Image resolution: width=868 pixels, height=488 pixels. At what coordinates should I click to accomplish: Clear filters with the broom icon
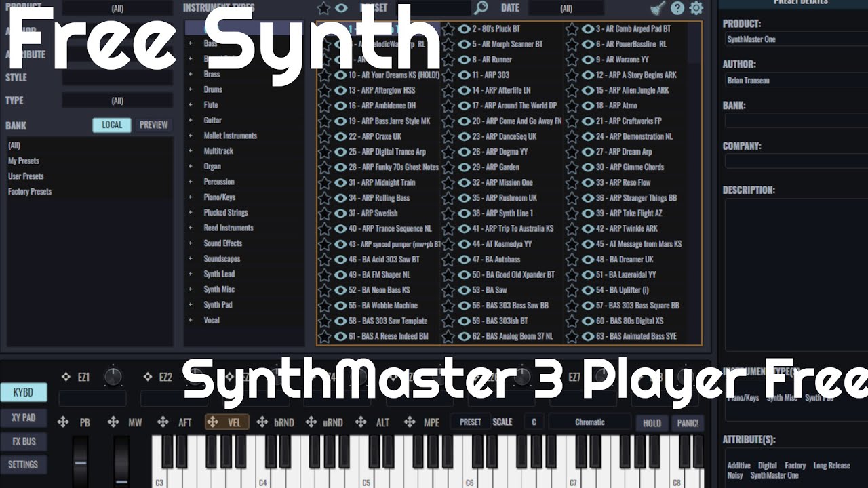[x=658, y=8]
